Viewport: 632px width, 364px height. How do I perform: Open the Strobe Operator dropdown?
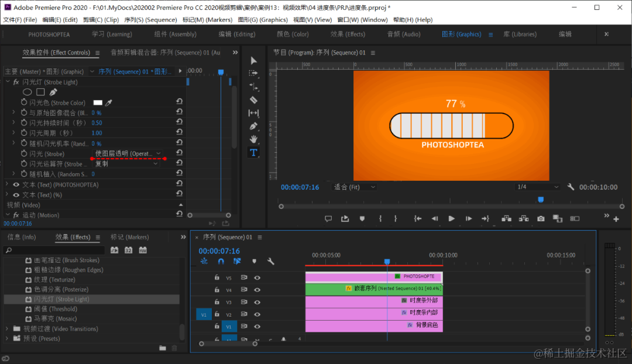[x=126, y=164]
